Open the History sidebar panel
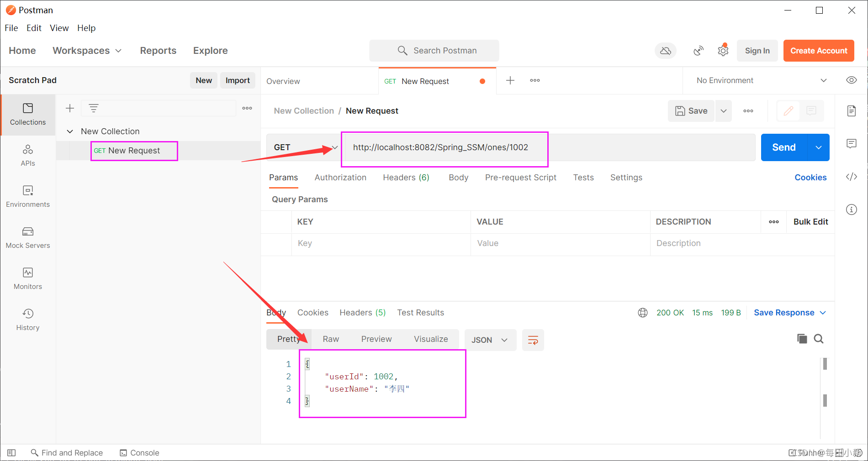 (28, 320)
